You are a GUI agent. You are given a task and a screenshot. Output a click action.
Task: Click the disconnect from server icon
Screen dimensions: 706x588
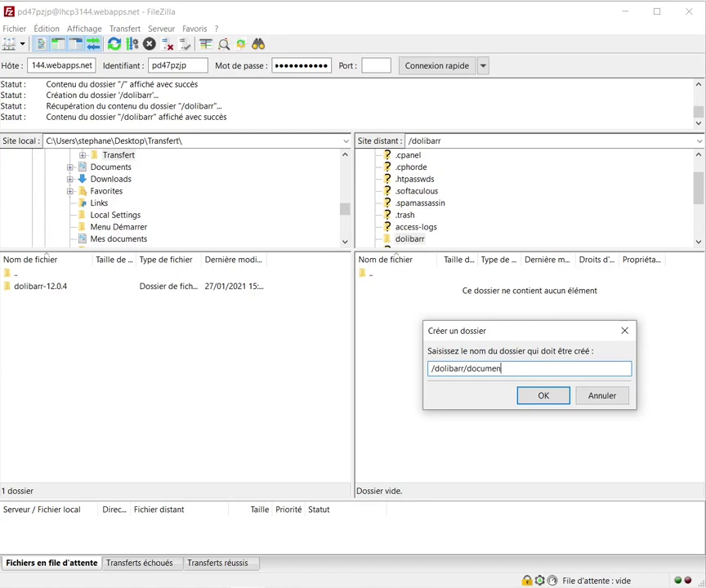tap(168, 44)
